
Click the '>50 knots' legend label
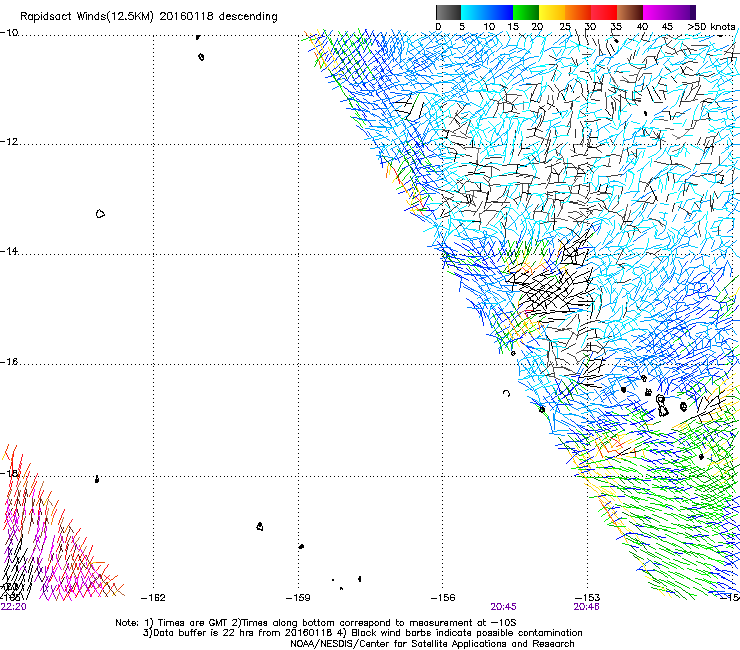712,27
